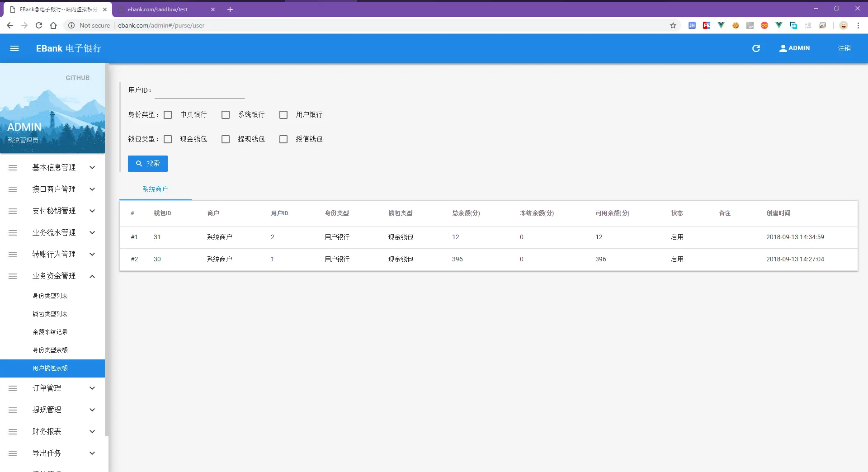
Task: Expand the 转账行为管理 menu chevron
Action: point(92,255)
